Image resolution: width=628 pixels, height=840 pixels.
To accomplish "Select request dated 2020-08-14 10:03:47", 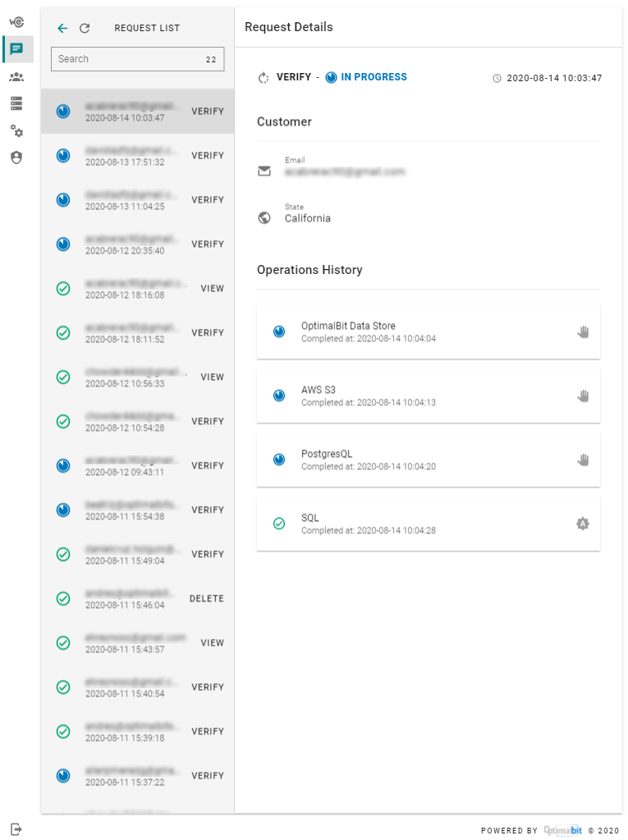I will 137,112.
